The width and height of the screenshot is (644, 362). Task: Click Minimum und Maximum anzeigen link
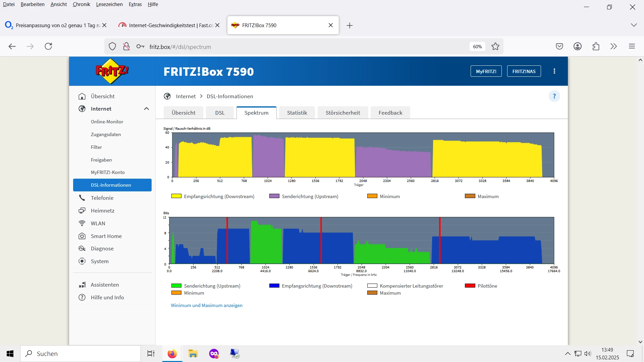[207, 305]
